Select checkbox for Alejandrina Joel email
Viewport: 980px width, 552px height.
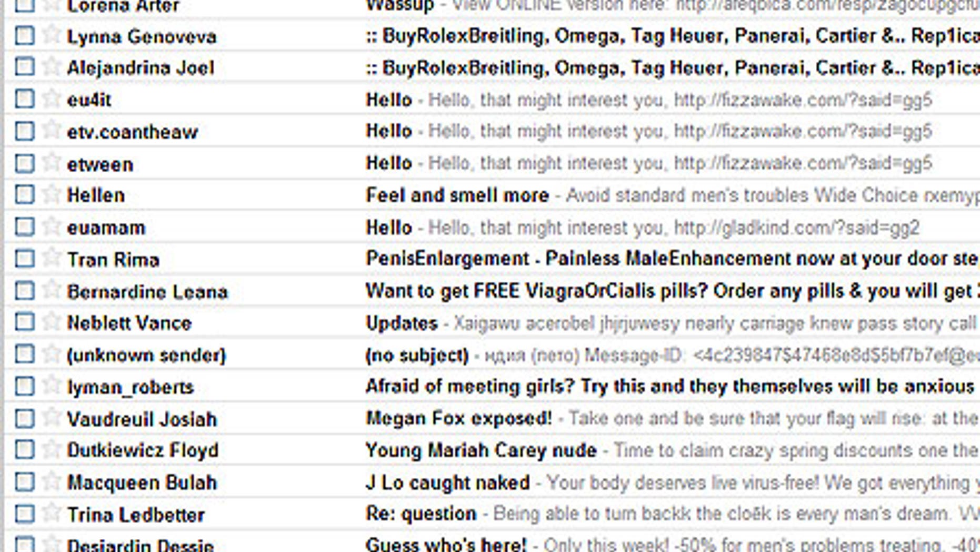tap(25, 67)
